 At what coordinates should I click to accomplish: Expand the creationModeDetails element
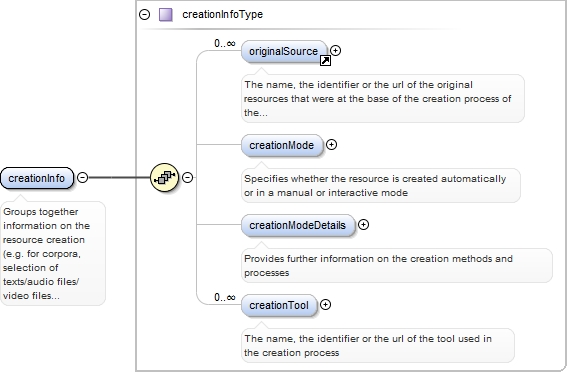point(363,225)
